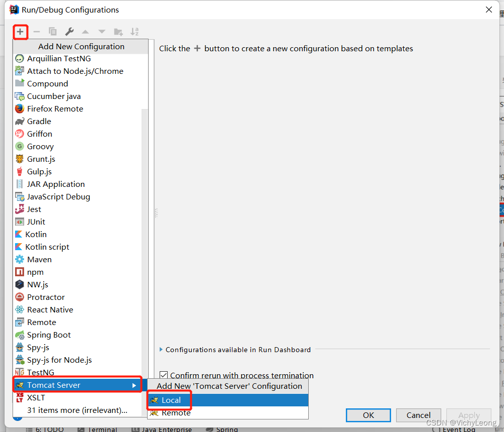Open the Spring tool window tab
504x432 pixels.
[x=222, y=429]
